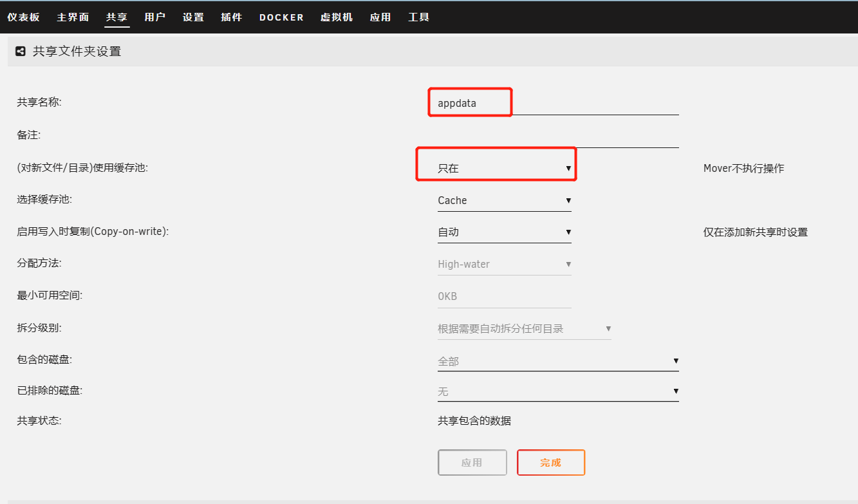
Task: Select the 共享 menu item
Action: tap(117, 17)
